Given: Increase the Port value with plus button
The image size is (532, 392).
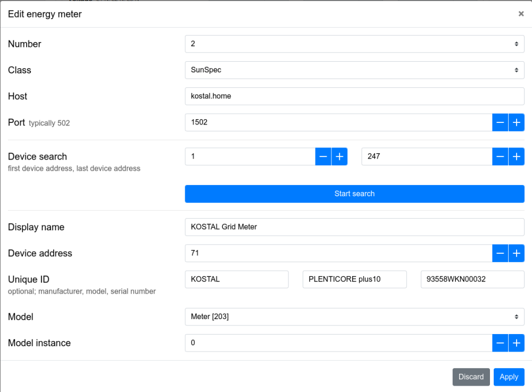Looking at the screenshot, I should point(516,122).
